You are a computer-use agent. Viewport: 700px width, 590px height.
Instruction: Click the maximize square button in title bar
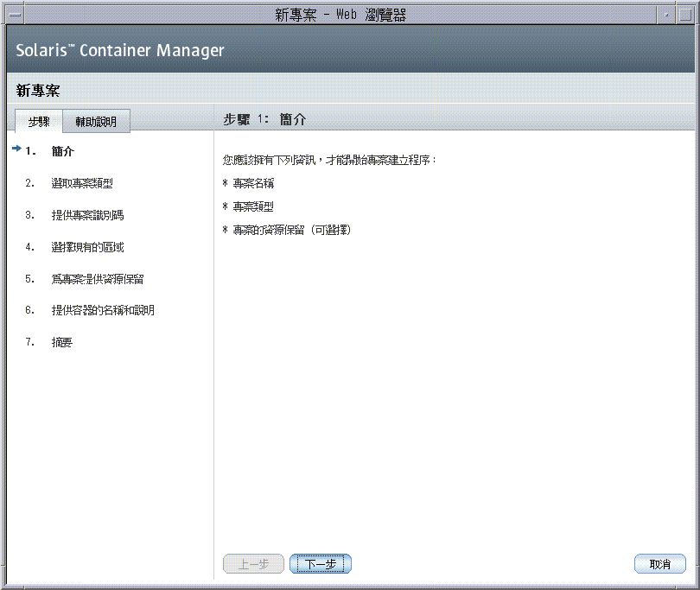pyautogui.click(x=685, y=15)
